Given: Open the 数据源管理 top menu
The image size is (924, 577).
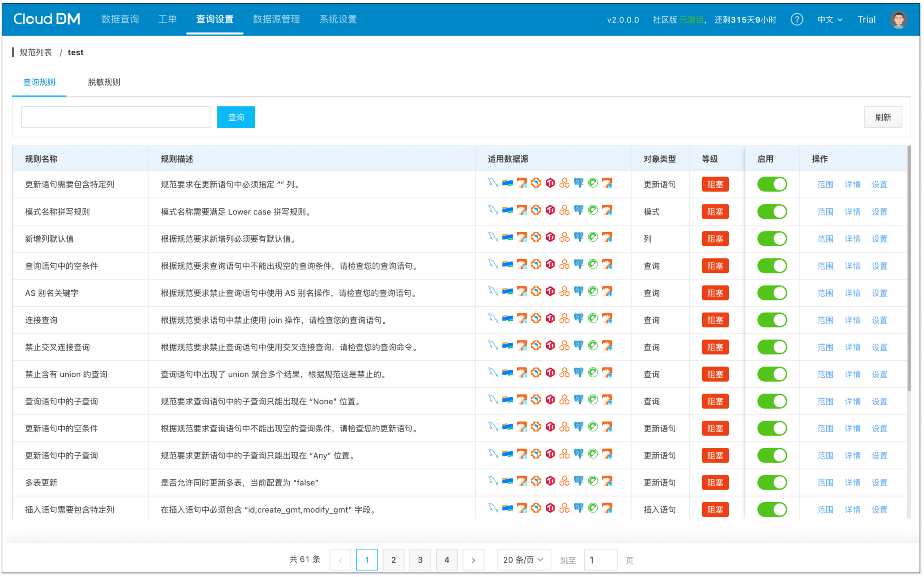Looking at the screenshot, I should coord(277,19).
